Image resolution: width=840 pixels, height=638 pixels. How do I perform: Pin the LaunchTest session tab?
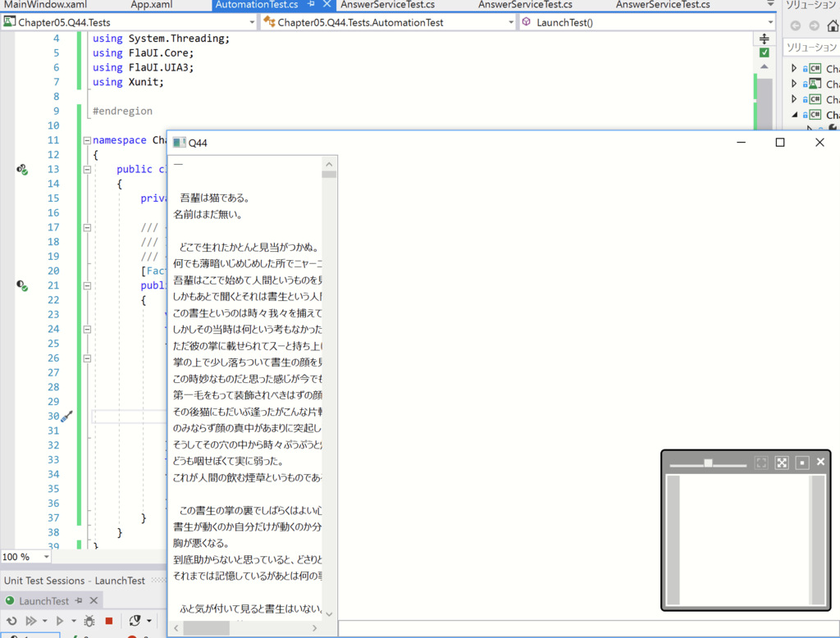coord(79,600)
